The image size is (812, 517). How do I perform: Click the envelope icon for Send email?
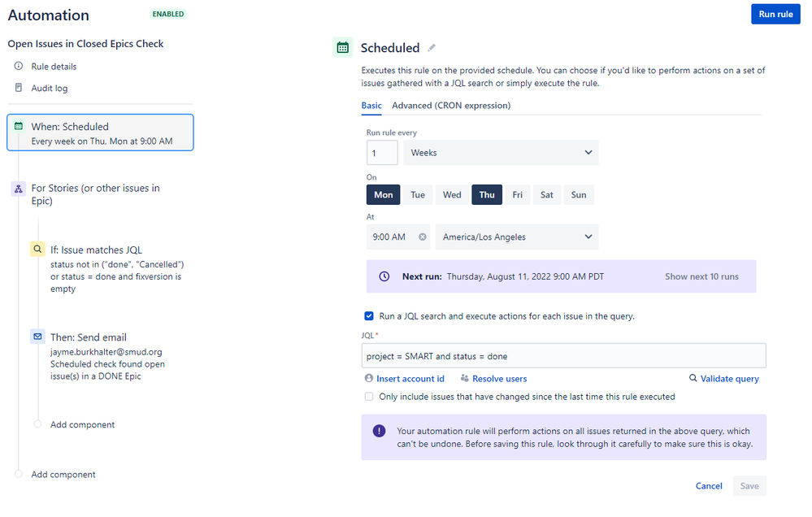37,337
